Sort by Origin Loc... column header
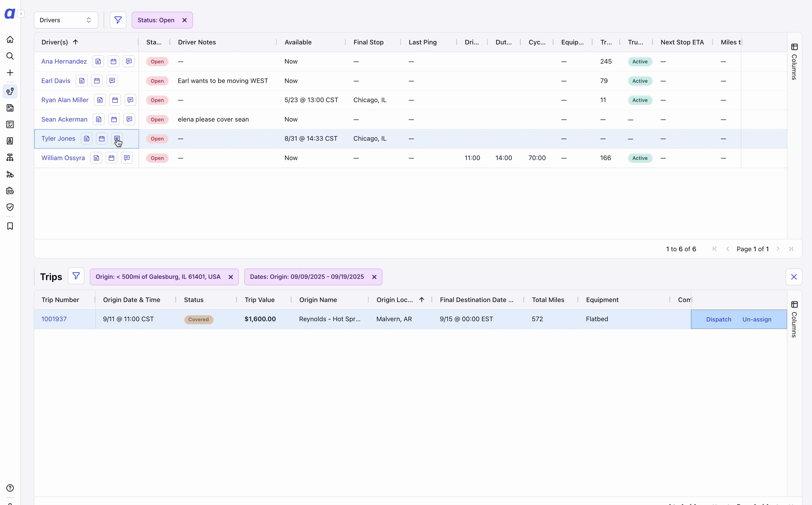This screenshot has width=812, height=505. coord(395,299)
